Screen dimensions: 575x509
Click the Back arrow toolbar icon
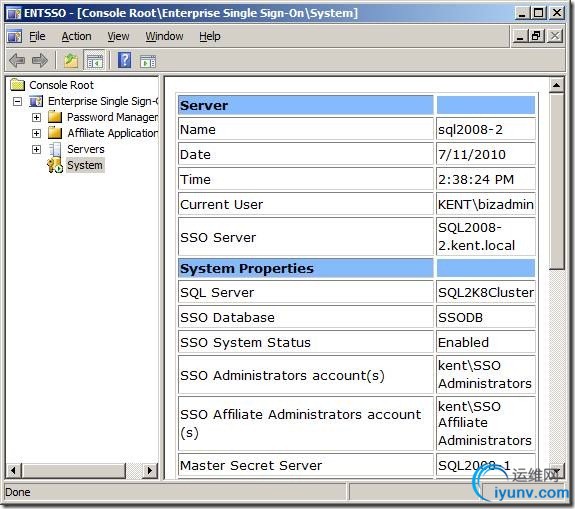coord(17,61)
